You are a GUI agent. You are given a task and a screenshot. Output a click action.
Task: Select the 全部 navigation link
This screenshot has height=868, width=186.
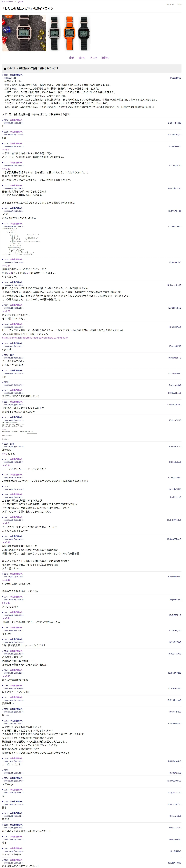(72, 58)
